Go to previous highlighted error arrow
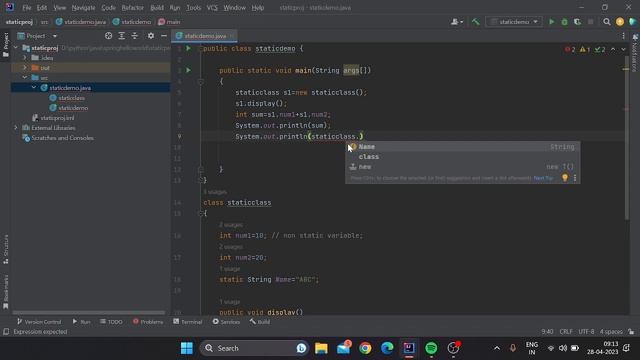Screen dimensions: 640x360 coord(613,49)
